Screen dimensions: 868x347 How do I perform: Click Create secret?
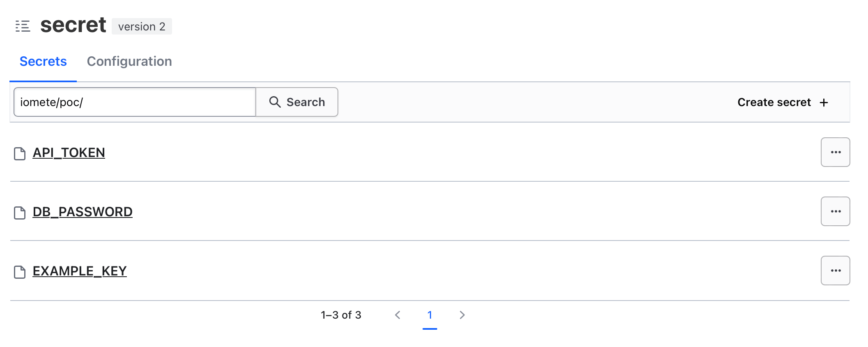[x=783, y=102]
